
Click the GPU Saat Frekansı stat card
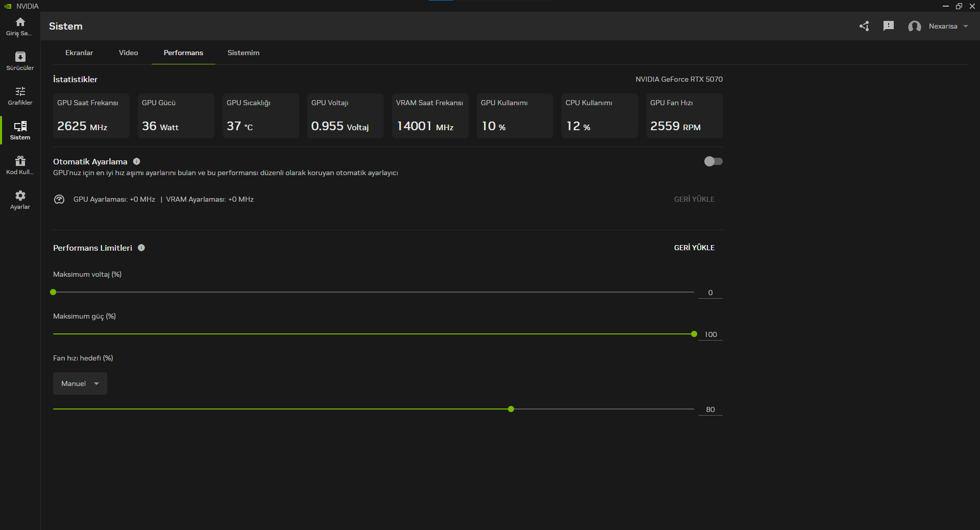91,116
